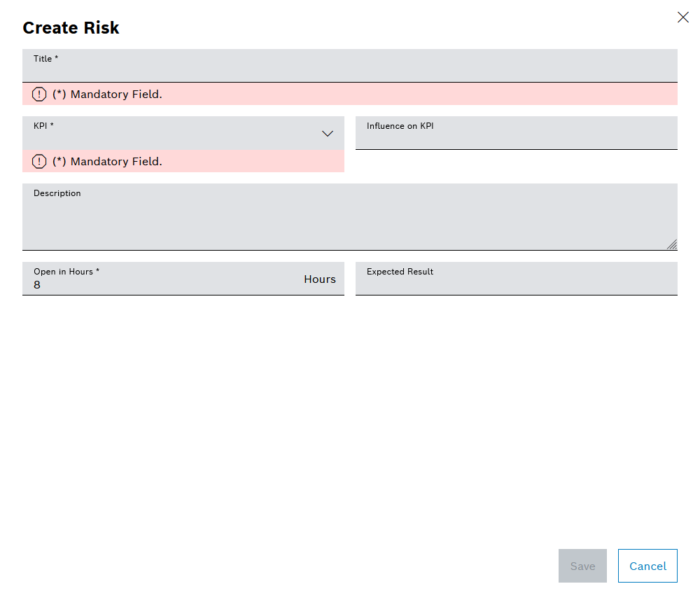
Task: Click inside the Description text area
Action: 350,217
